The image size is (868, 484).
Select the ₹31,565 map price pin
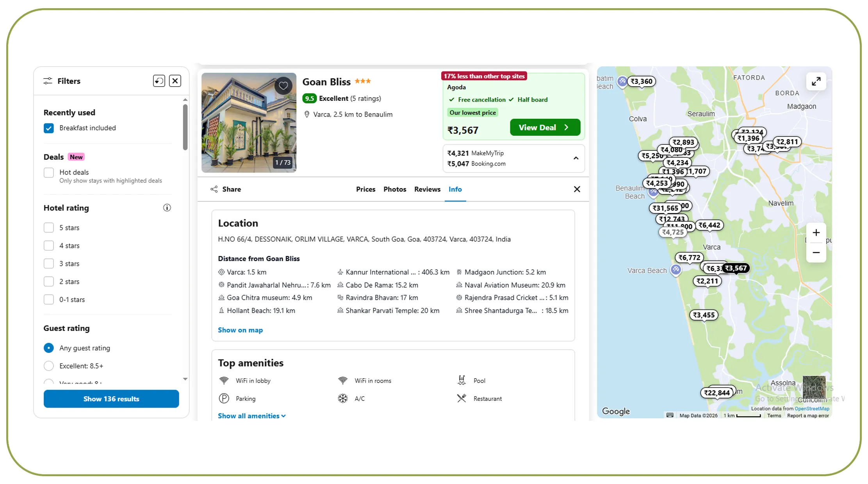[x=665, y=208]
